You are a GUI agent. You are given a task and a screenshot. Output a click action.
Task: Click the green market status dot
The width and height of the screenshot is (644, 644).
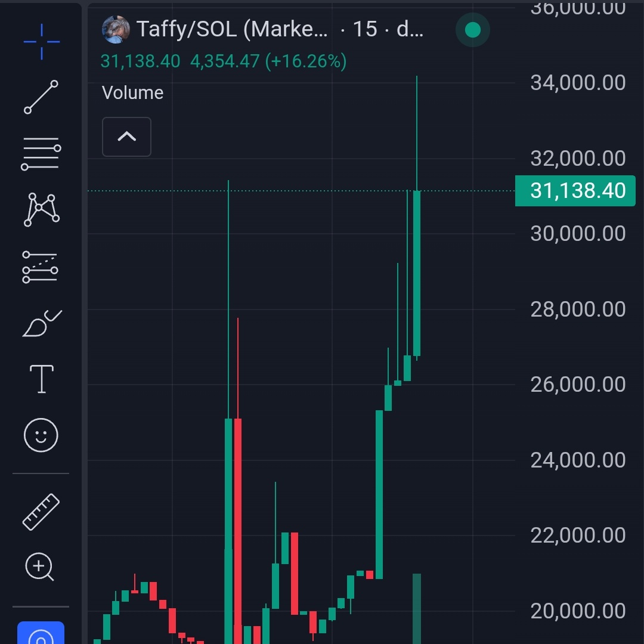[473, 30]
